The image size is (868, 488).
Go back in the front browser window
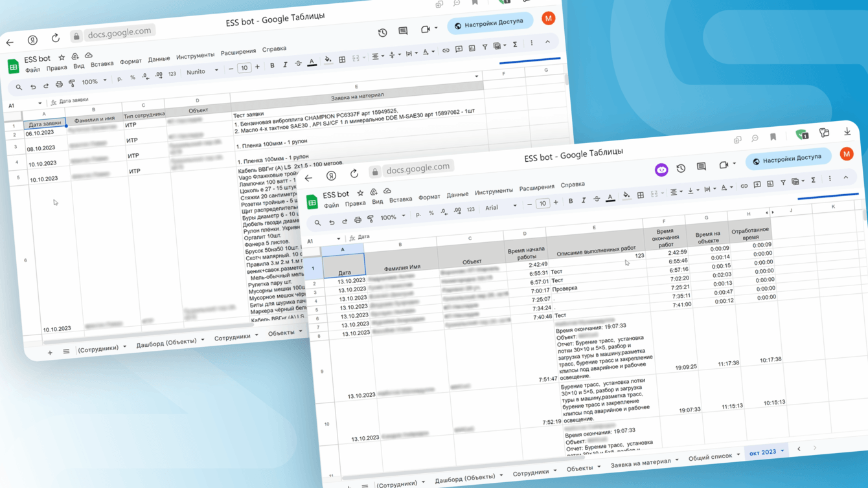pos(308,178)
